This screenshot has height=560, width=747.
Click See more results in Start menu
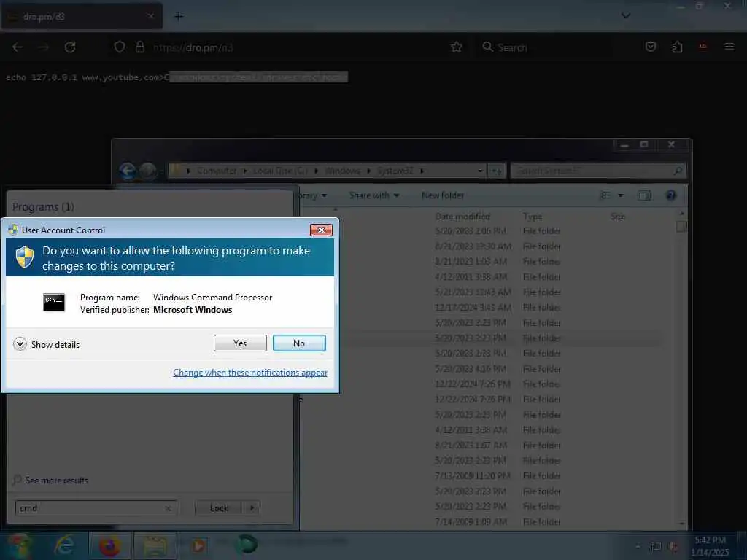tap(52, 481)
